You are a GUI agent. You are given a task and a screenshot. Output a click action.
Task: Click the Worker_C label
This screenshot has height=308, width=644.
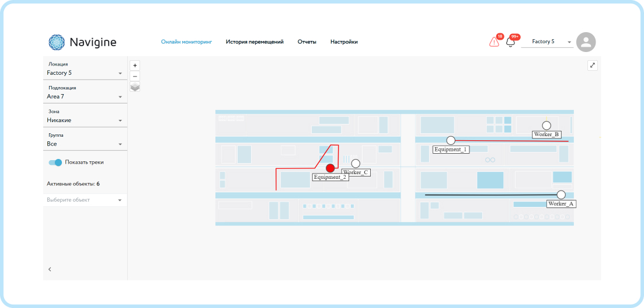(356, 172)
